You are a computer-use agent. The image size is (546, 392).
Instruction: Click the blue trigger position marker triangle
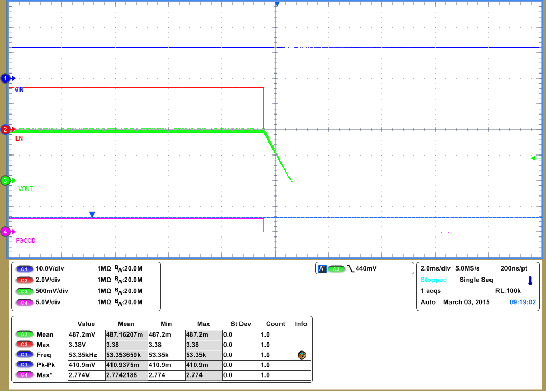276,4
